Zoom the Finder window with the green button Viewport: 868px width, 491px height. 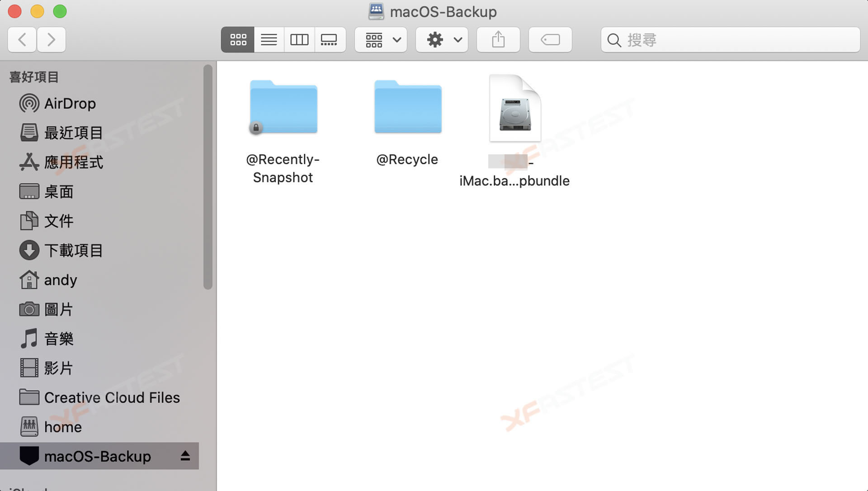60,11
